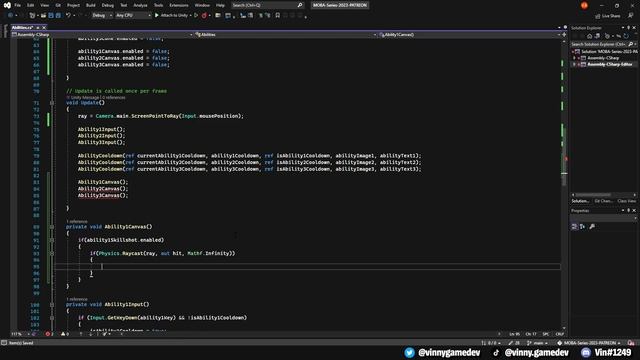Image resolution: width=640 pixels, height=360 pixels.
Task: Click the CRLF line ending indicator
Action: [560, 334]
